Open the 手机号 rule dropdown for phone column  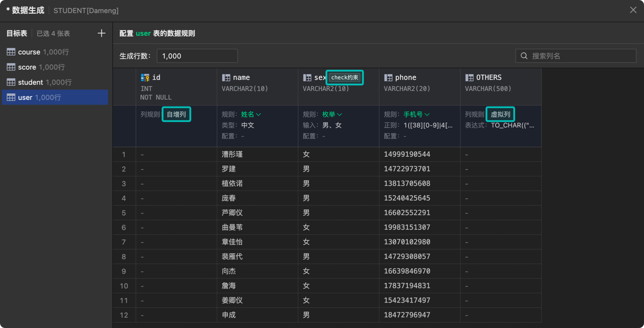414,114
